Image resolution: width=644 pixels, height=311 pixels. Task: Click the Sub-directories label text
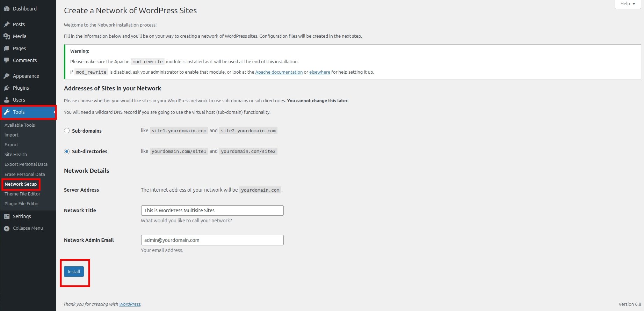[x=89, y=151]
